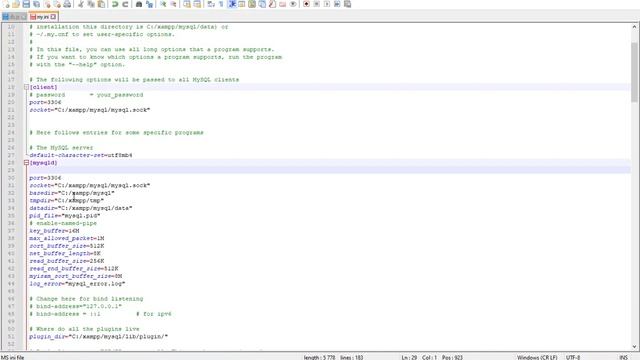Click the datadir="C:/xampp/mysql/data" line
640x360 pixels.
pos(81,208)
